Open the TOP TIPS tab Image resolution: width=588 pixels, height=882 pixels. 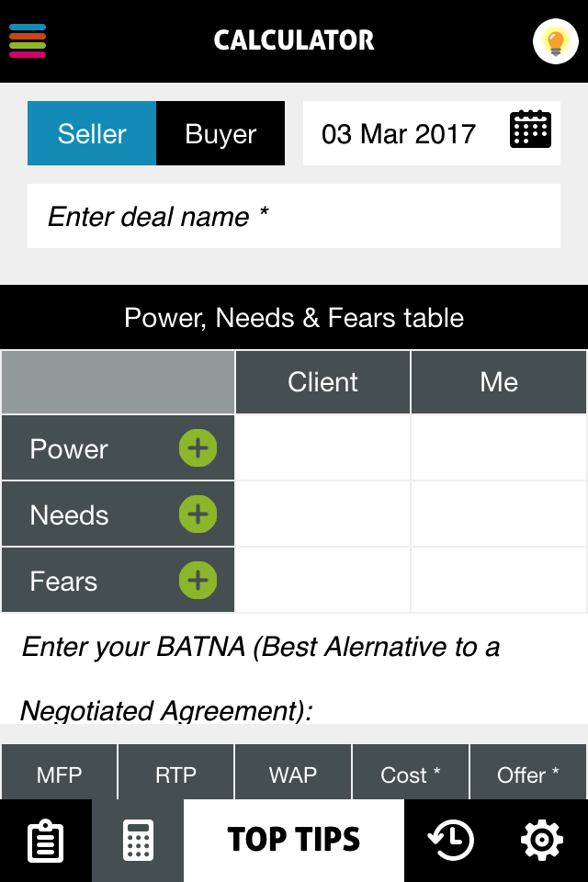(x=294, y=841)
